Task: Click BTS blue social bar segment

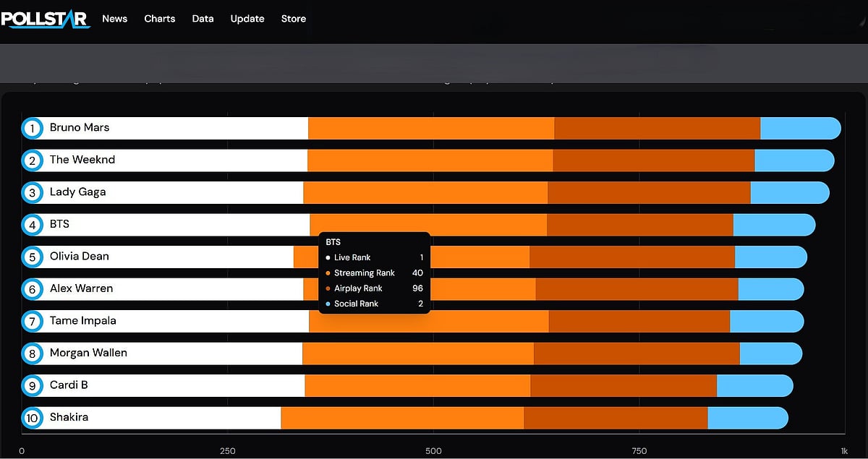Action: pos(774,225)
